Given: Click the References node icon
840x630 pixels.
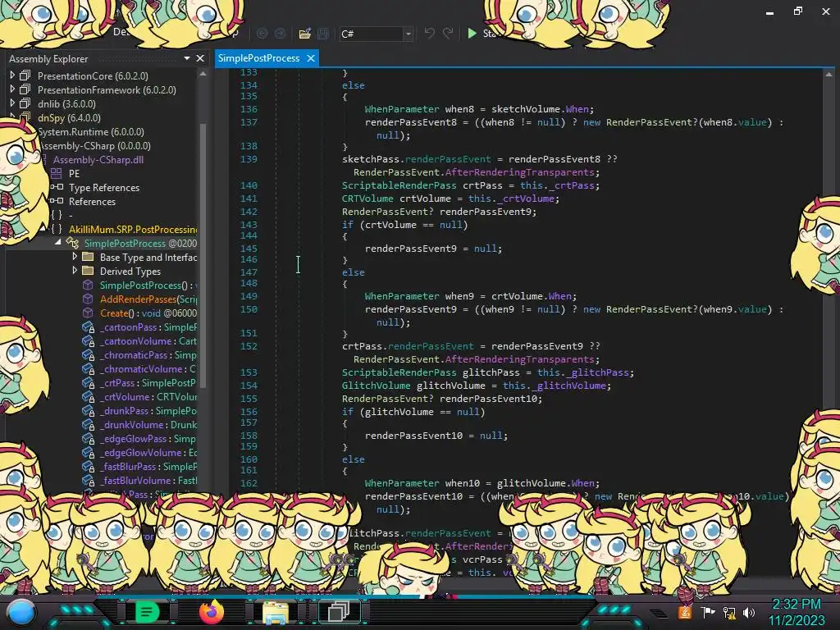Looking at the screenshot, I should coord(57,201).
